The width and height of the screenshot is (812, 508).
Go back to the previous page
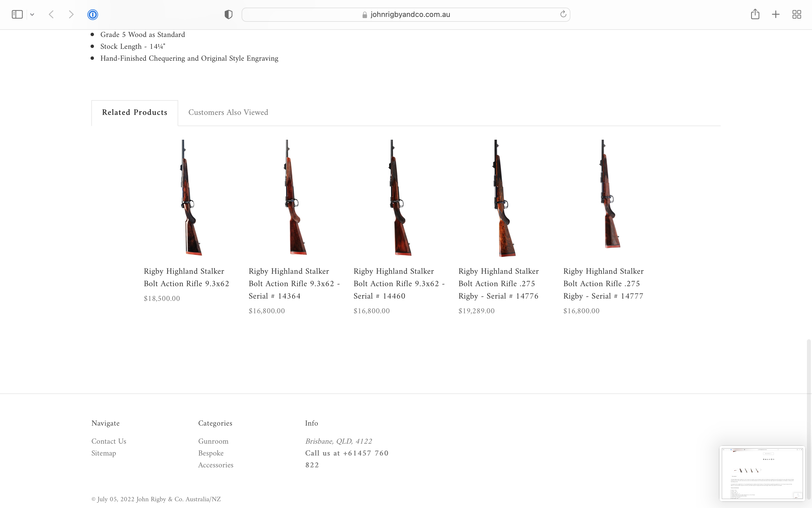(51, 14)
